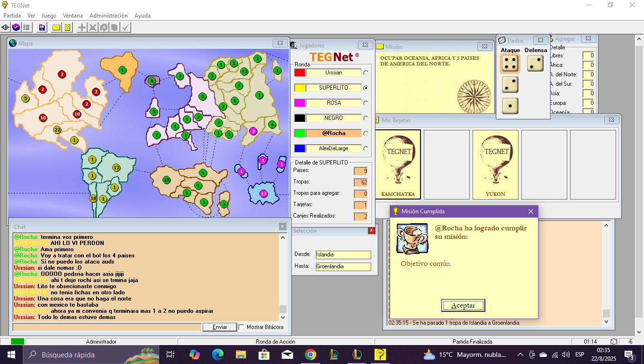Screen dimensions: 644x364
Task: Select the ROSA player radio button
Action: pyautogui.click(x=366, y=103)
